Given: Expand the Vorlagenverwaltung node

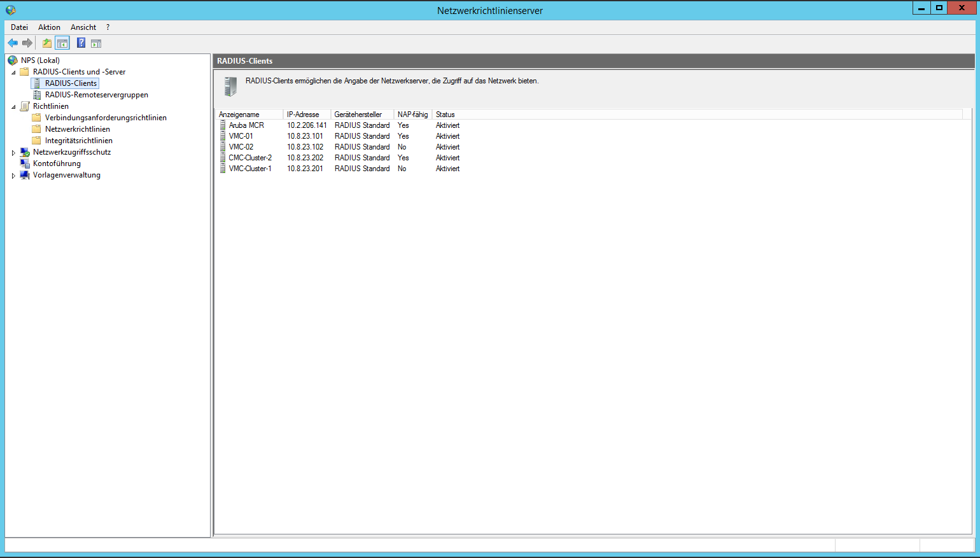Looking at the screenshot, I should coord(13,176).
